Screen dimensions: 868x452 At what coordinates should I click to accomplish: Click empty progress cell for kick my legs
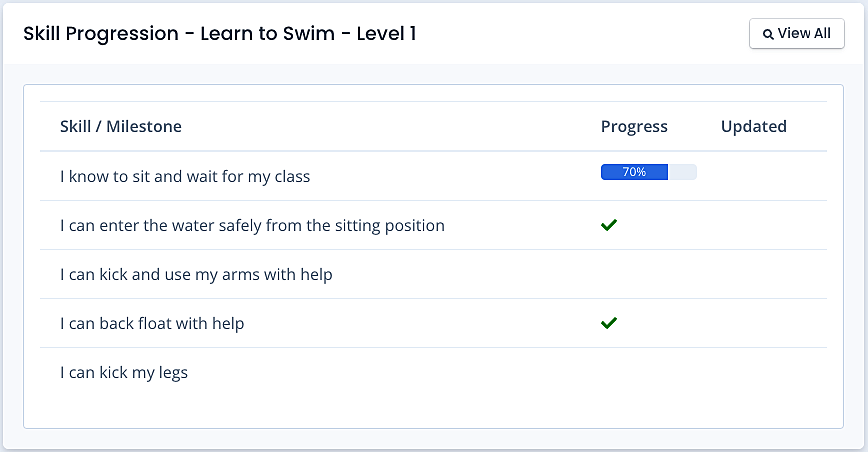click(x=650, y=372)
